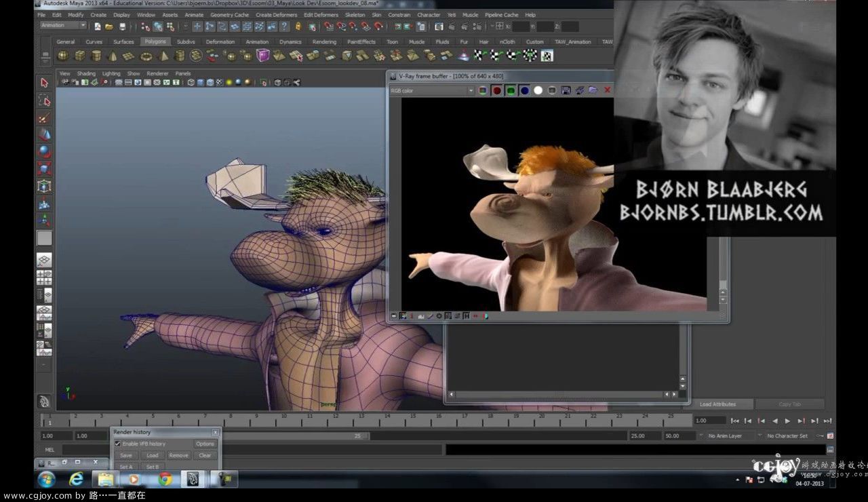Viewport: 868px width, 502px height.
Task: Click Remove in Render history window
Action: point(178,455)
